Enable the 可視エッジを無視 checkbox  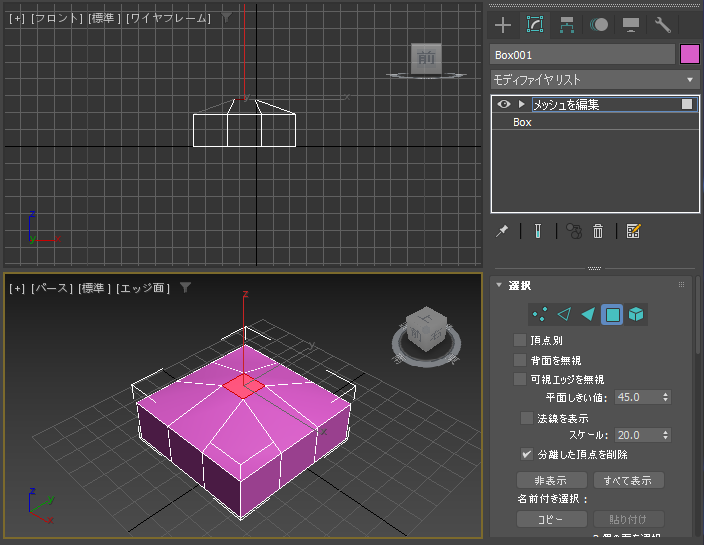point(520,379)
